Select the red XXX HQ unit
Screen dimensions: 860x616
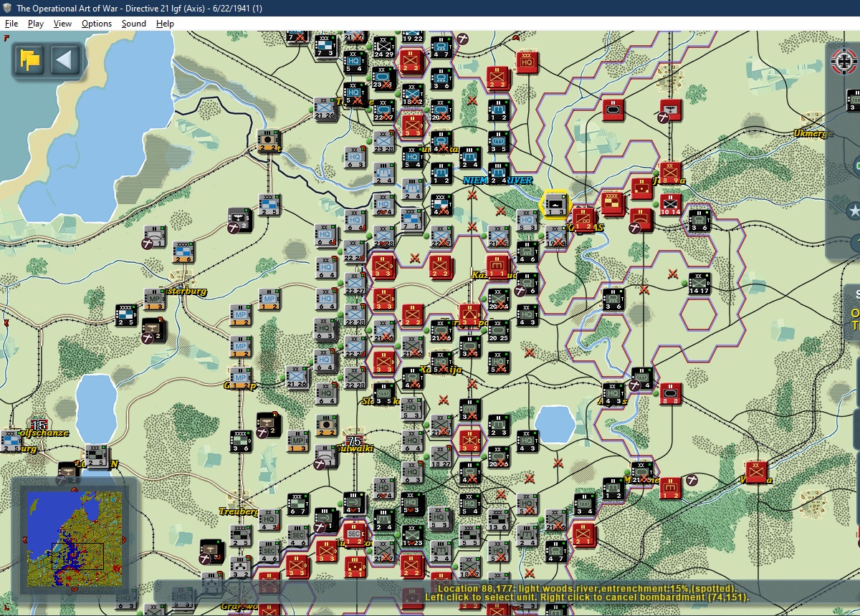[x=527, y=62]
